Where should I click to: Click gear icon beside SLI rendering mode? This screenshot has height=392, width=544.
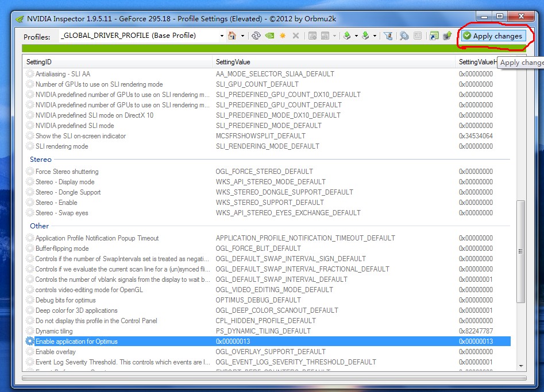click(x=30, y=146)
